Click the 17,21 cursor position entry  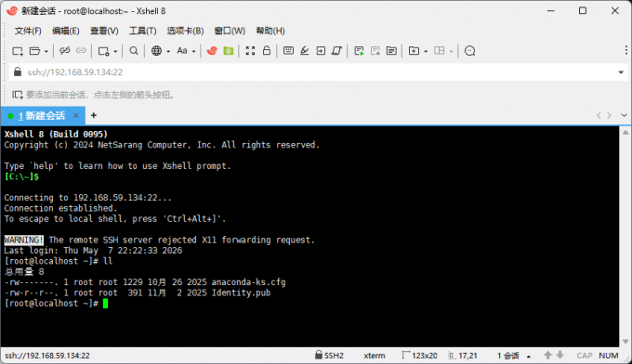[463, 356]
